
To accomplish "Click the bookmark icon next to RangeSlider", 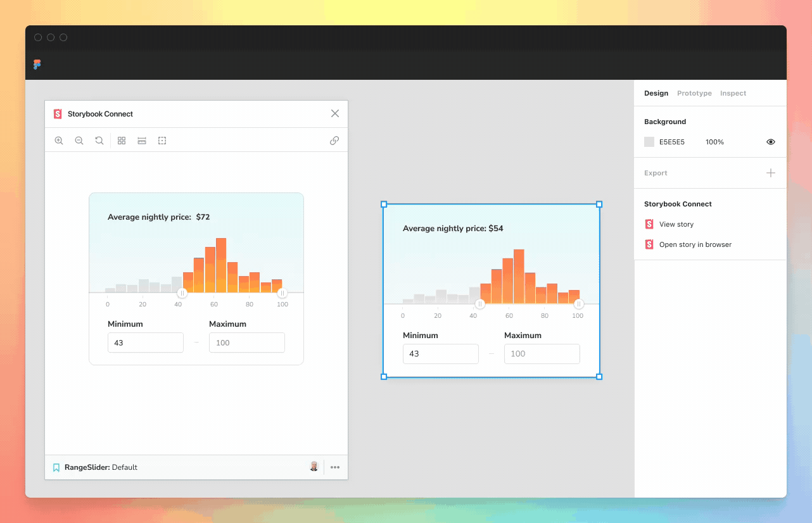I will coord(56,467).
